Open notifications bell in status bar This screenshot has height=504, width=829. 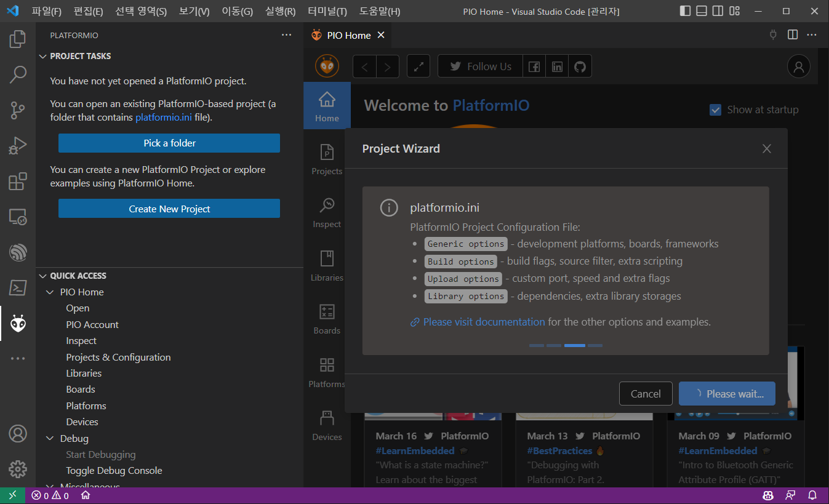[x=812, y=495]
